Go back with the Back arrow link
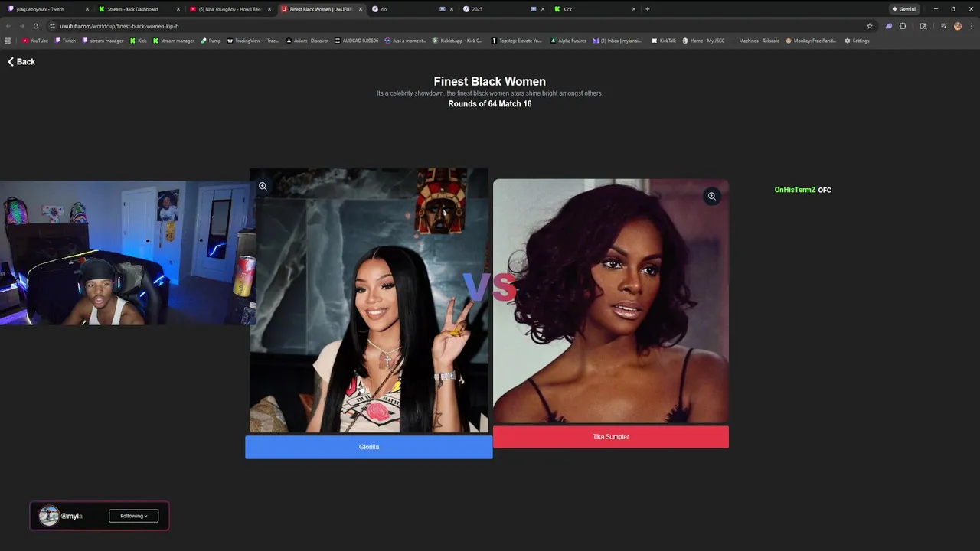Screen dimensions: 980x551 click(x=21, y=61)
